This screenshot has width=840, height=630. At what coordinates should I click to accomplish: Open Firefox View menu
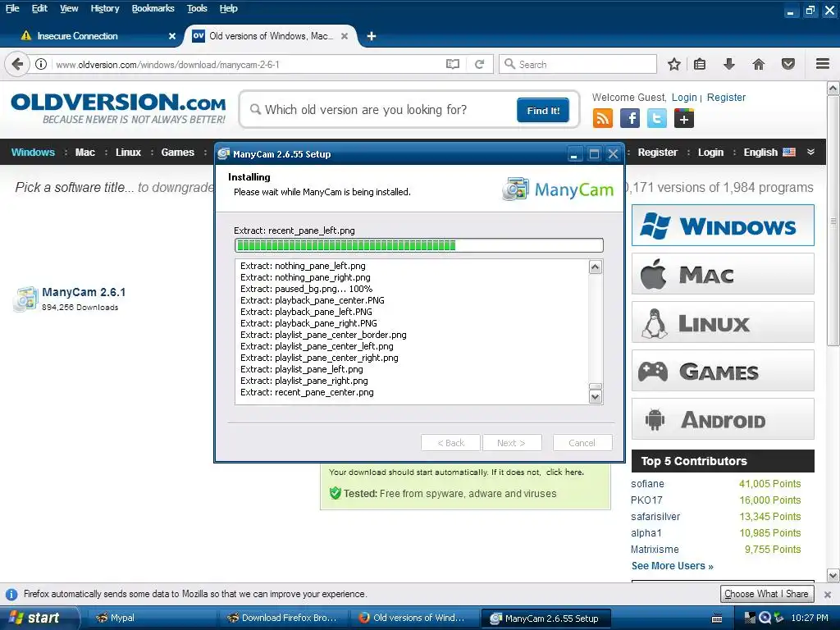[x=69, y=8]
